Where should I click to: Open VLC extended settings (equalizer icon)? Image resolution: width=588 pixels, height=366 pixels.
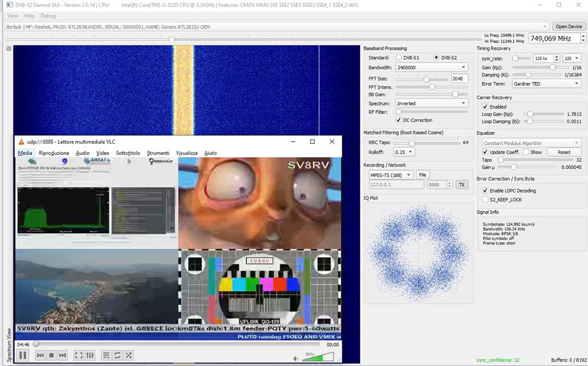point(90,355)
